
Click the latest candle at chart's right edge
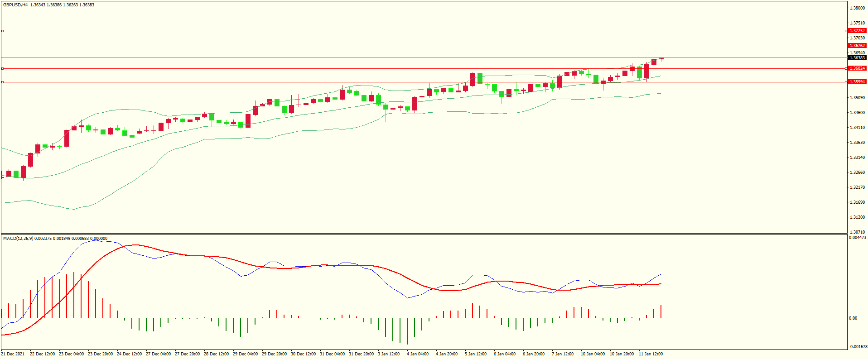(x=661, y=58)
